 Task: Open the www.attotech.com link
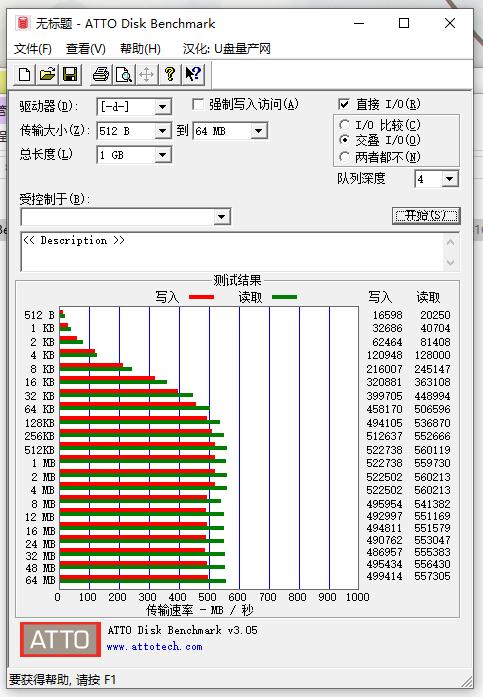pos(155,647)
